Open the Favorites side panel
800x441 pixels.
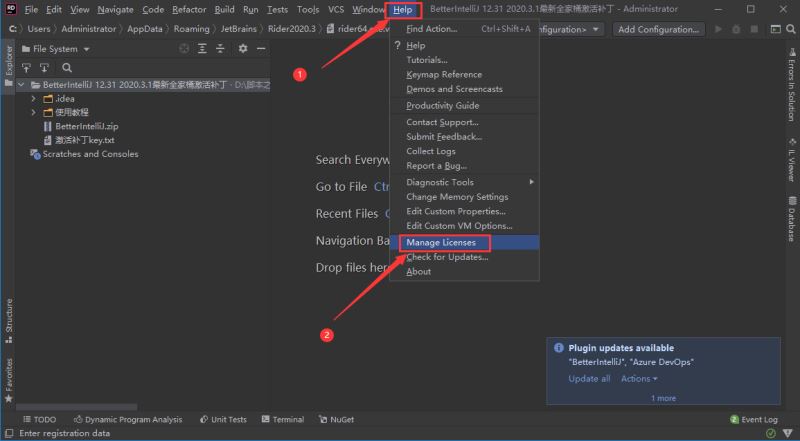pos(9,380)
